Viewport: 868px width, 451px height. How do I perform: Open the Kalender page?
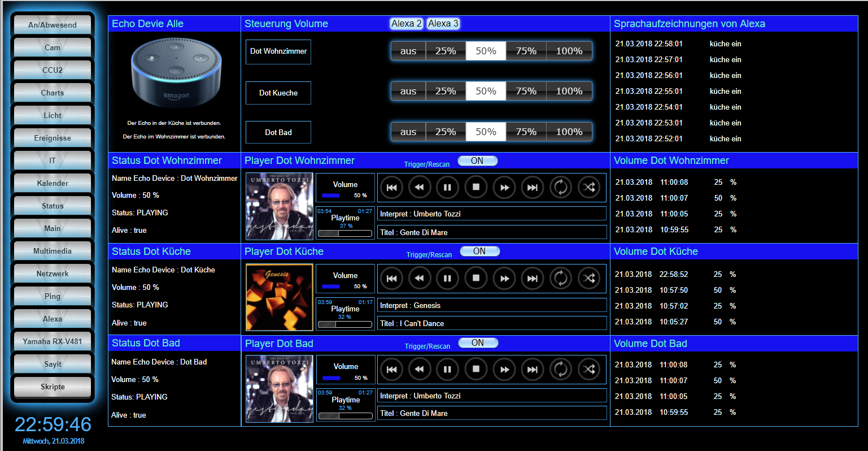click(53, 183)
